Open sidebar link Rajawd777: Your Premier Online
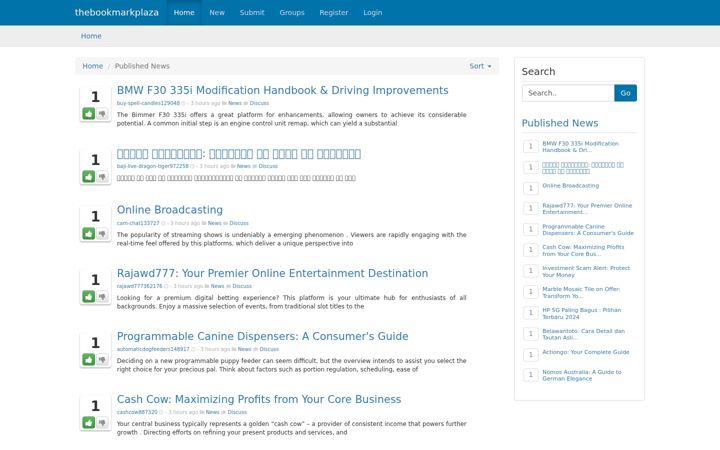This screenshot has height=450, width=720. tap(587, 209)
